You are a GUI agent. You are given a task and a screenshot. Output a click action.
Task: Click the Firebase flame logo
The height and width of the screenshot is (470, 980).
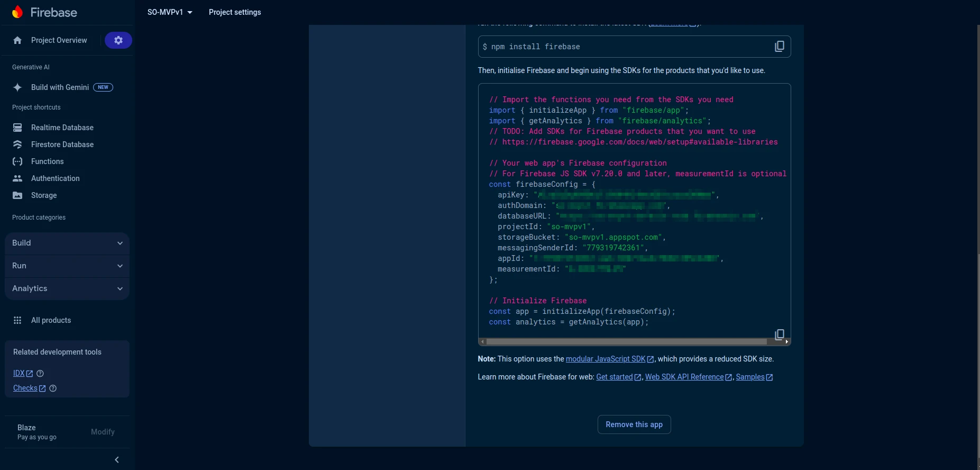pyautogui.click(x=17, y=12)
